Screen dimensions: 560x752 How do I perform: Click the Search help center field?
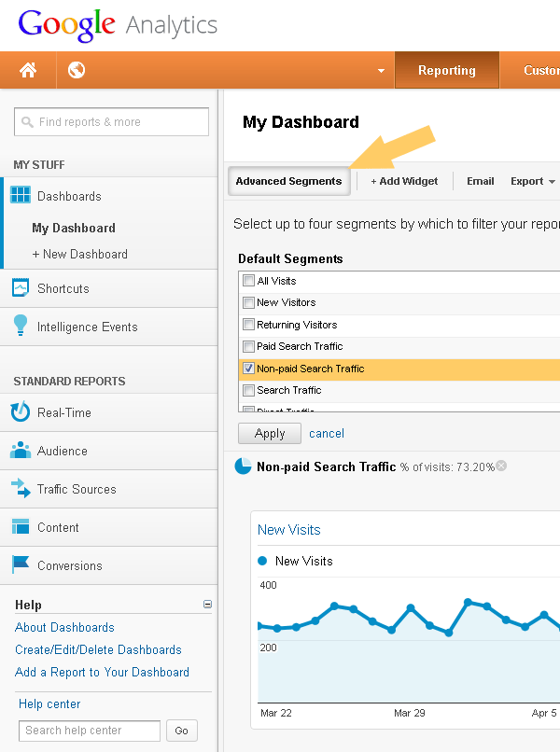(90, 731)
